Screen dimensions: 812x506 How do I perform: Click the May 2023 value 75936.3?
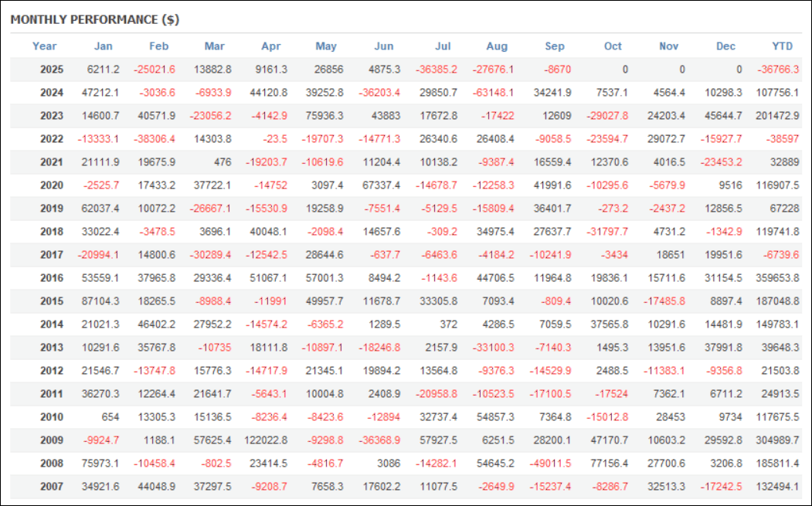pyautogui.click(x=323, y=116)
